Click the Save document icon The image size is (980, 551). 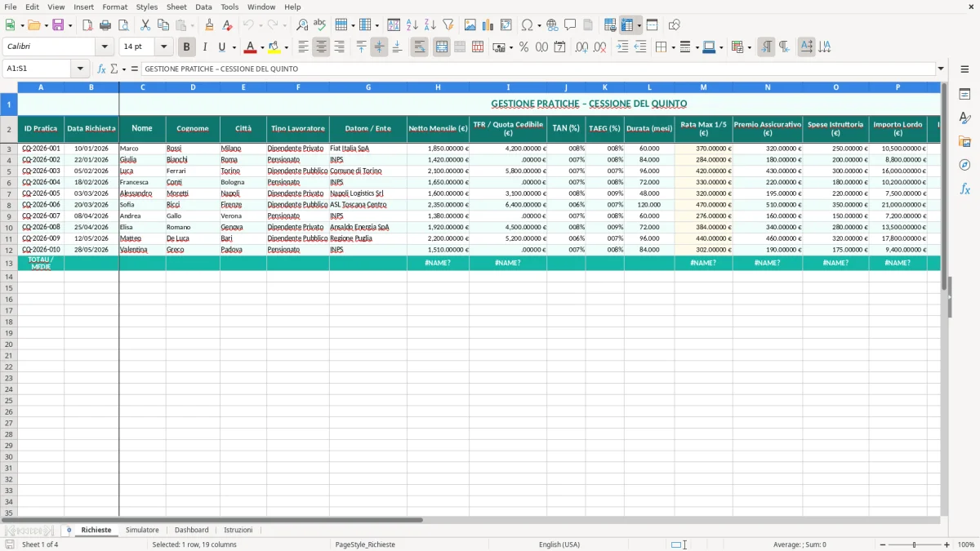pyautogui.click(x=58, y=25)
